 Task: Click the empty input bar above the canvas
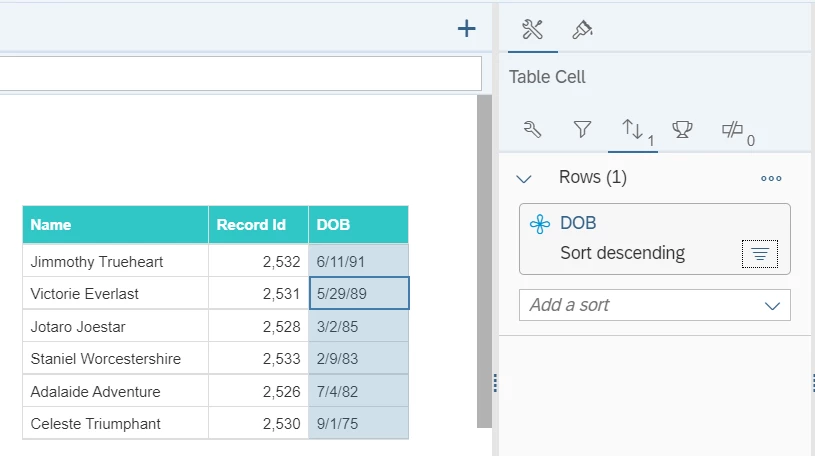coord(240,73)
